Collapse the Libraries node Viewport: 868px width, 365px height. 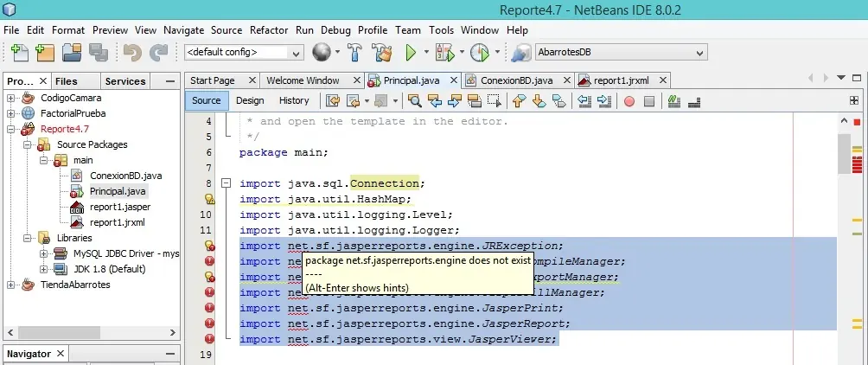tap(28, 238)
